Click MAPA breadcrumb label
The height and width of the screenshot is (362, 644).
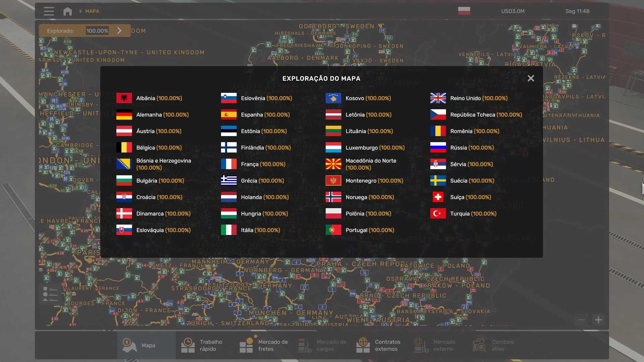92,11
